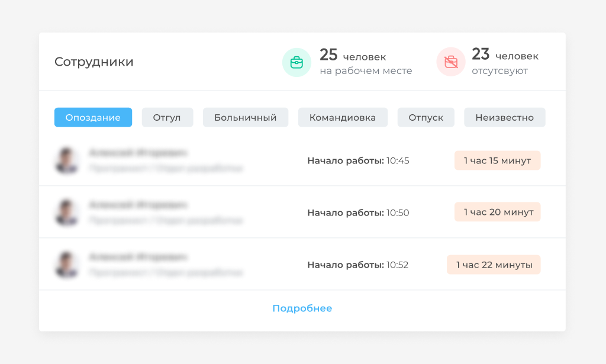Switch to the 'Больничный' tab

(x=245, y=117)
